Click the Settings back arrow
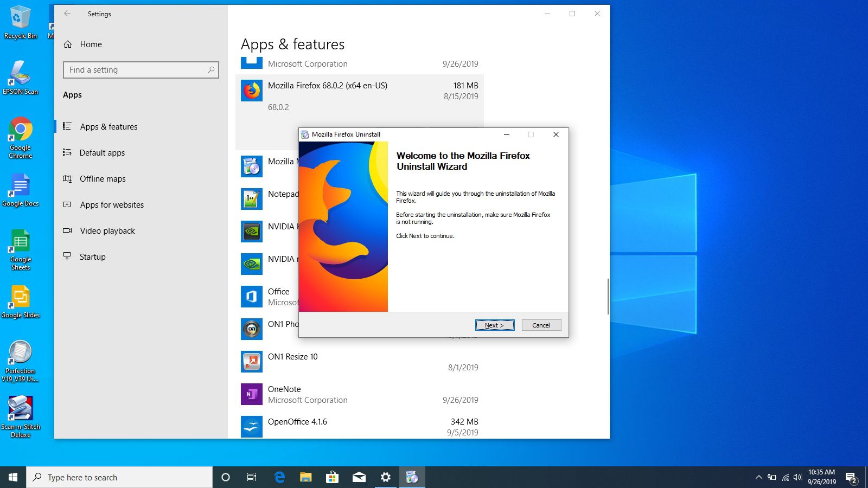868x488 pixels. click(x=67, y=14)
